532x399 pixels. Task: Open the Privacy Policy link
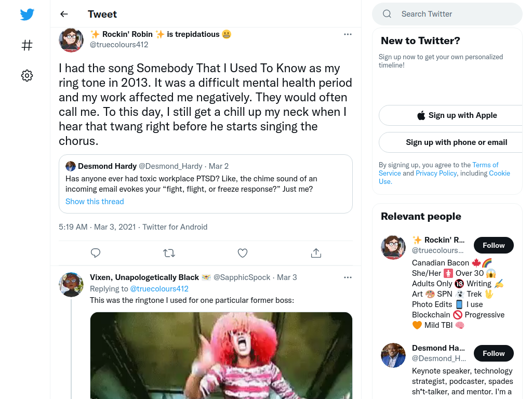pos(436,173)
